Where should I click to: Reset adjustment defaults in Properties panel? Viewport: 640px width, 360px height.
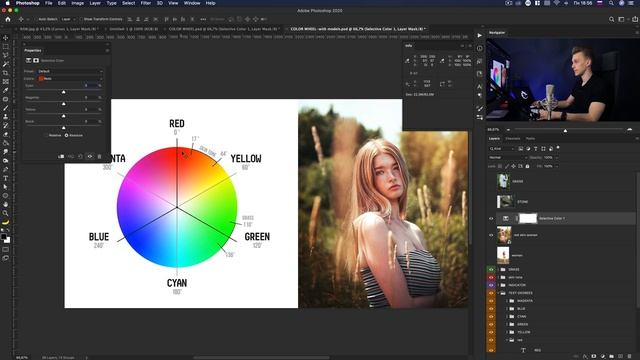coord(80,156)
